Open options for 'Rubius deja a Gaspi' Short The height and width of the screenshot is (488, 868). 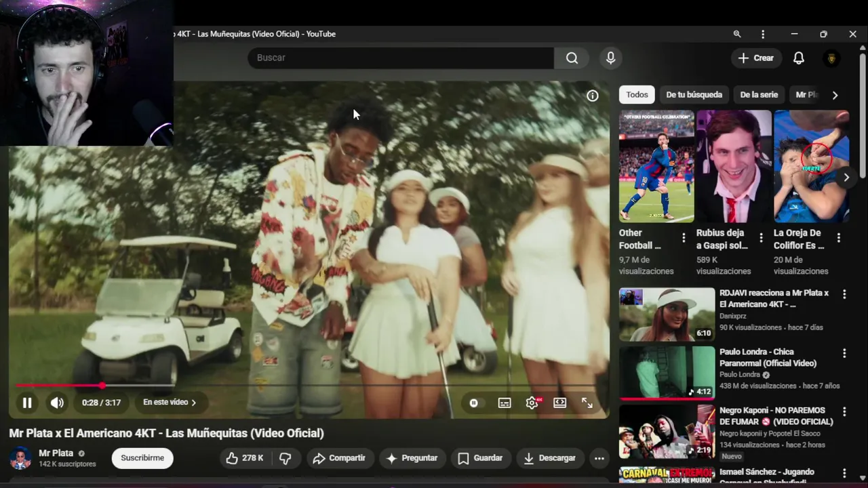point(761,238)
